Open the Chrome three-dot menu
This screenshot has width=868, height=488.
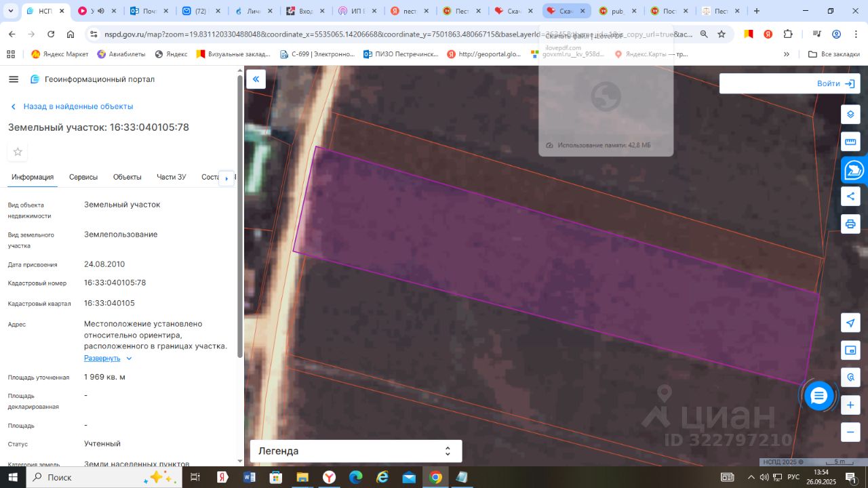point(855,35)
